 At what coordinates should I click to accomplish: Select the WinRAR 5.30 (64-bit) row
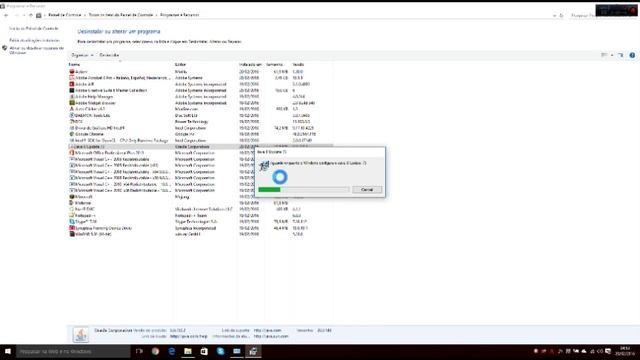[200, 234]
